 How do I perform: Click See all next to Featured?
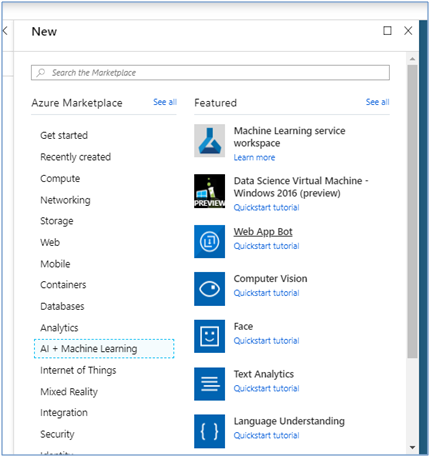point(377,102)
